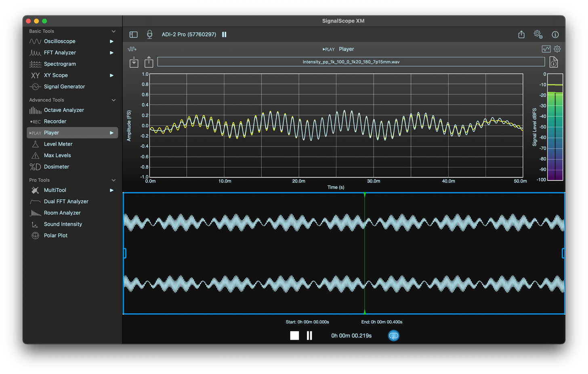Open the Sound Intensity tool

63,224
